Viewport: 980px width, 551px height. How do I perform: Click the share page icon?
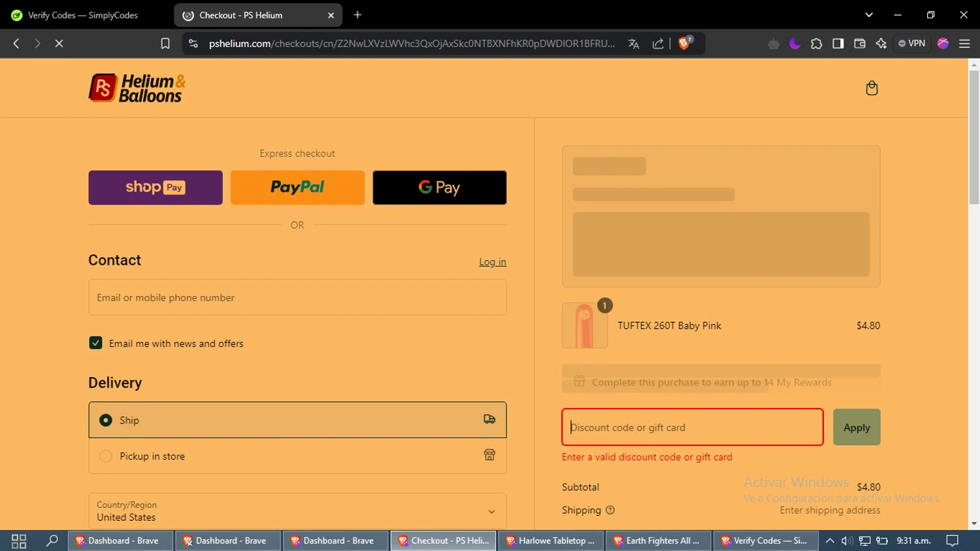coord(658,43)
